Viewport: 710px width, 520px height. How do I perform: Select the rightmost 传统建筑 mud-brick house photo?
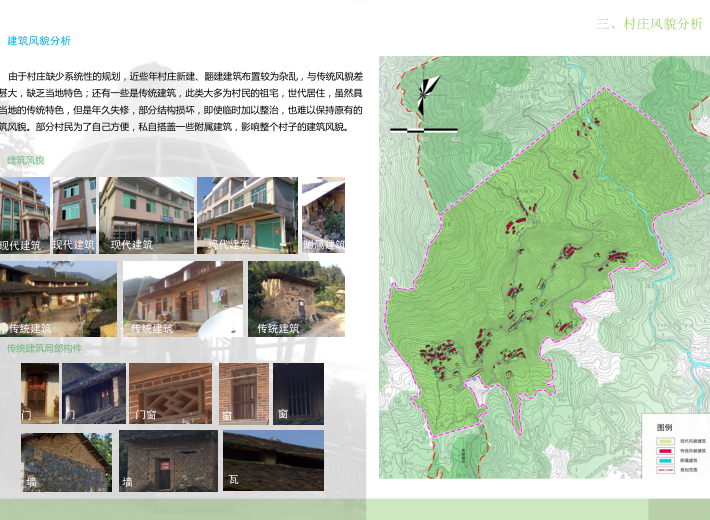pyautogui.click(x=296, y=298)
